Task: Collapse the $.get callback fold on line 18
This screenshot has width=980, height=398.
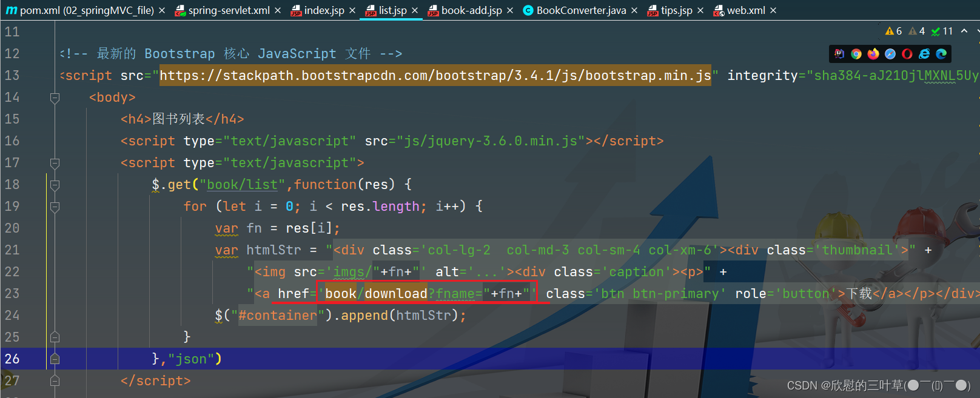Action: click(55, 185)
